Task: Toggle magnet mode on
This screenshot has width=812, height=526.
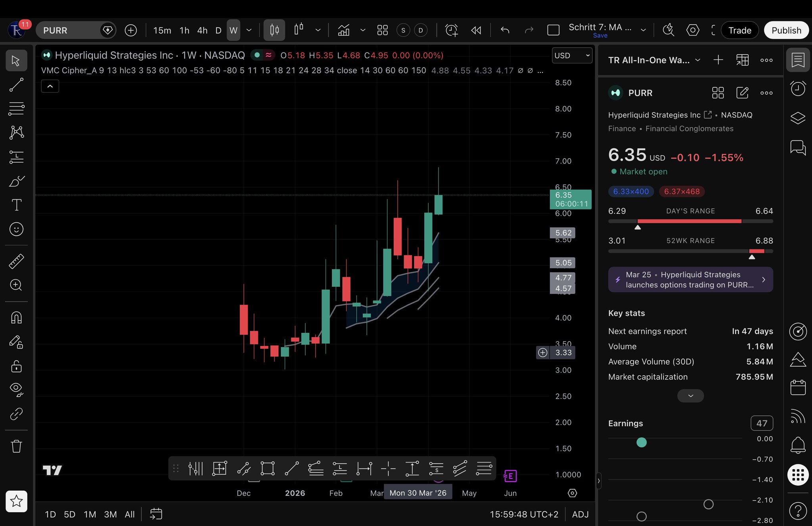Action: pyautogui.click(x=16, y=317)
